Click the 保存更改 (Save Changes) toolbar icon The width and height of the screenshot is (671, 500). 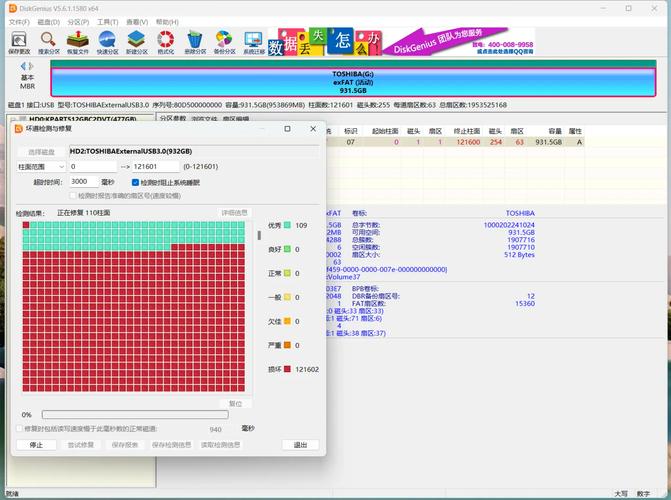[x=19, y=42]
